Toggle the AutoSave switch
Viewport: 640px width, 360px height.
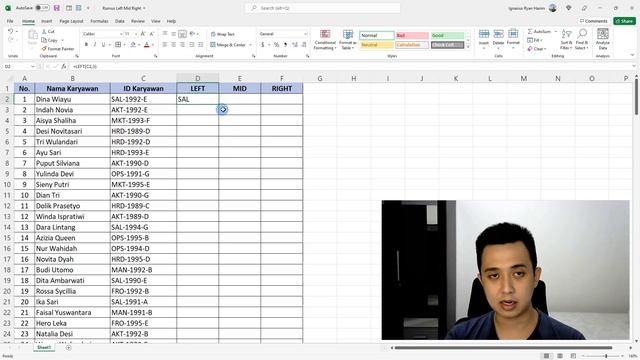42,8
